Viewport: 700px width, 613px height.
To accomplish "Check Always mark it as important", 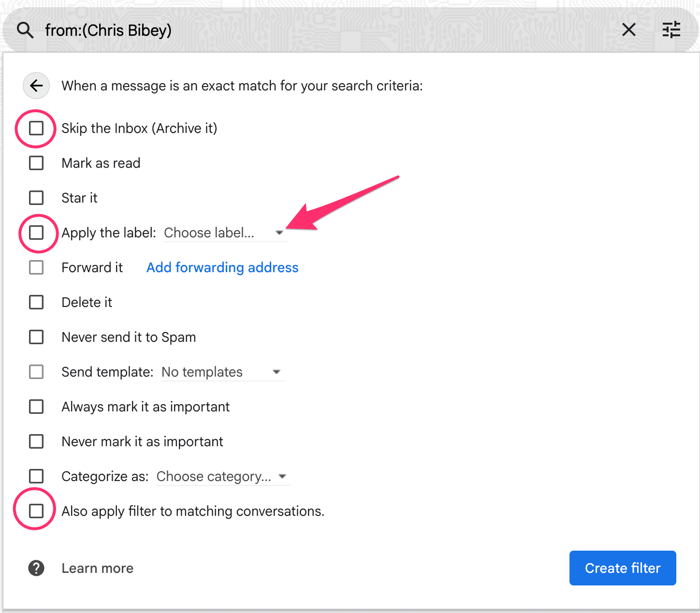I will point(36,407).
